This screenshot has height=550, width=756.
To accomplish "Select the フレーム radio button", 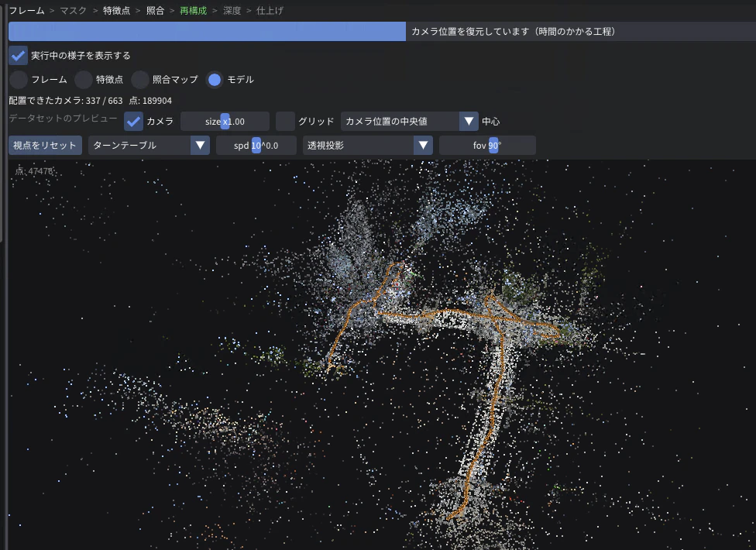I will tap(19, 80).
